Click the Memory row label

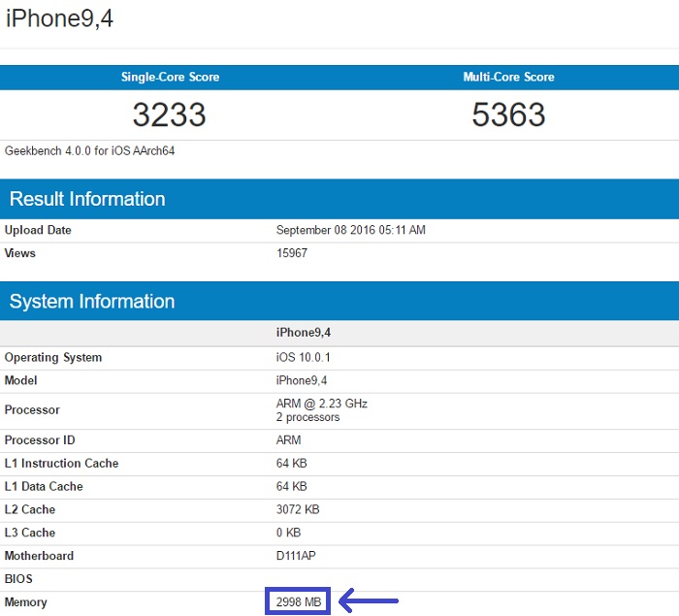(25, 602)
